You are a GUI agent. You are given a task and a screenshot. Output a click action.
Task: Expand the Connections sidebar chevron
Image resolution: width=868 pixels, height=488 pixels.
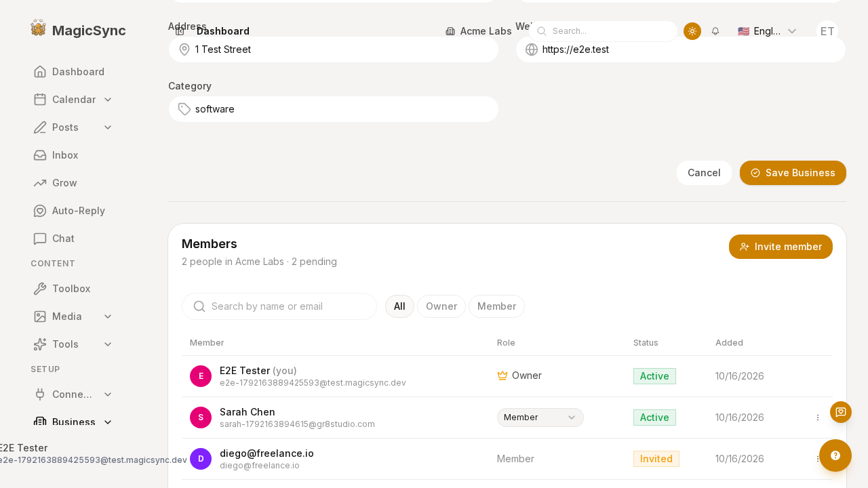[x=108, y=394]
